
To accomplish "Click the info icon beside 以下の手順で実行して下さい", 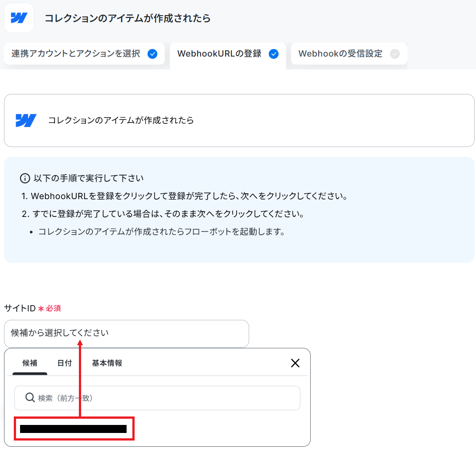I will [25, 178].
